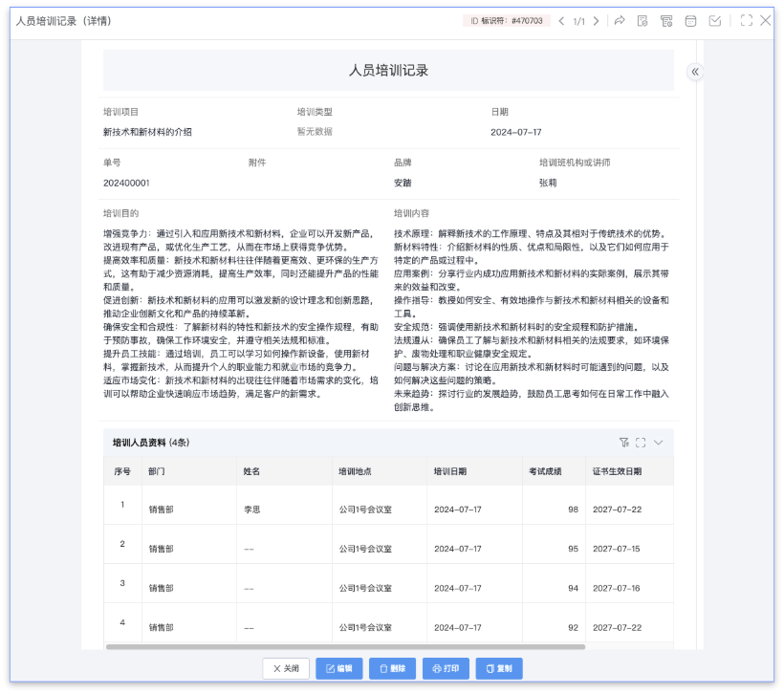Click the 复制 button
Image resolution: width=784 pixels, height=694 pixels.
click(x=499, y=669)
